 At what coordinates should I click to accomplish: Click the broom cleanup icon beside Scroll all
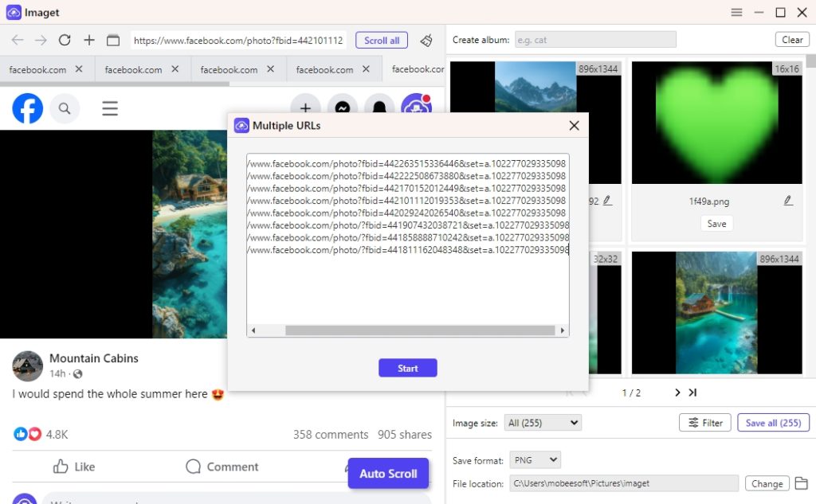(426, 39)
